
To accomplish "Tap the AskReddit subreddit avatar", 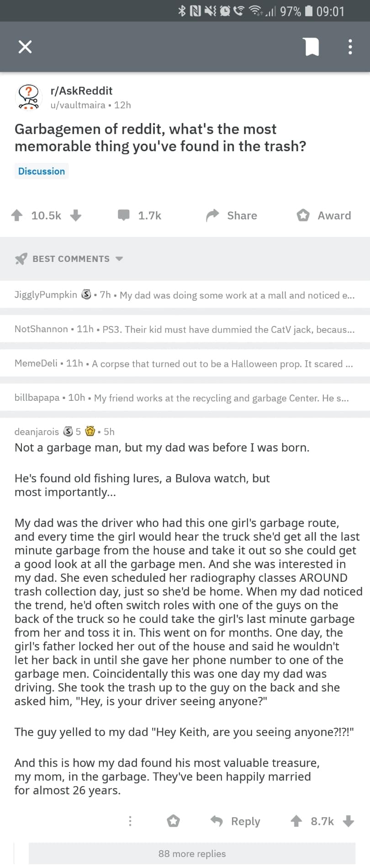I will point(28,97).
